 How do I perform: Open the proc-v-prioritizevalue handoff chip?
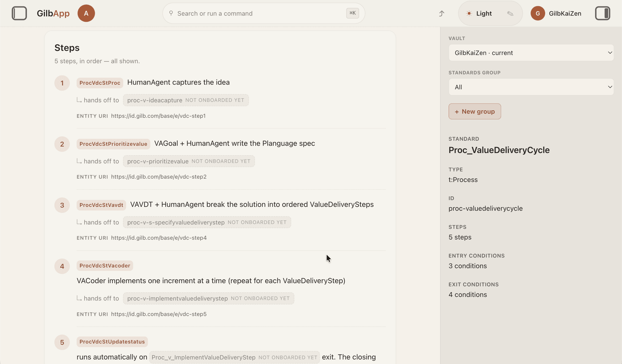(x=189, y=161)
